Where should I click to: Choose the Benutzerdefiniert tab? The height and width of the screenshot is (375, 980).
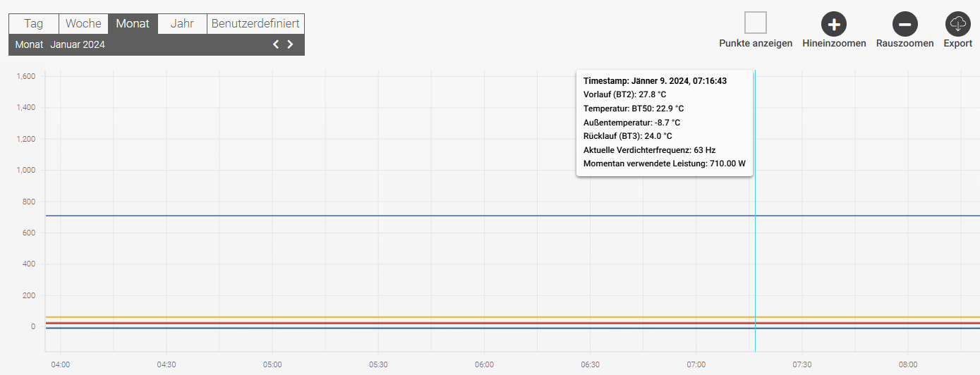coord(255,23)
